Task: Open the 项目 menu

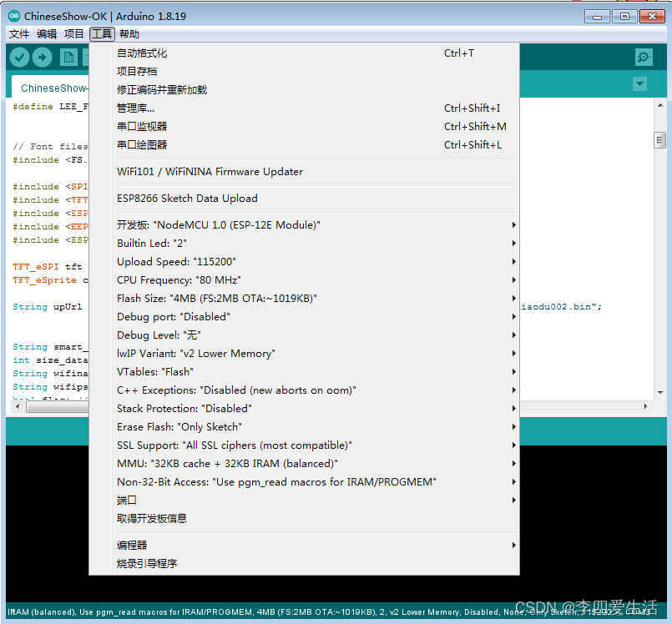Action: coord(73,34)
